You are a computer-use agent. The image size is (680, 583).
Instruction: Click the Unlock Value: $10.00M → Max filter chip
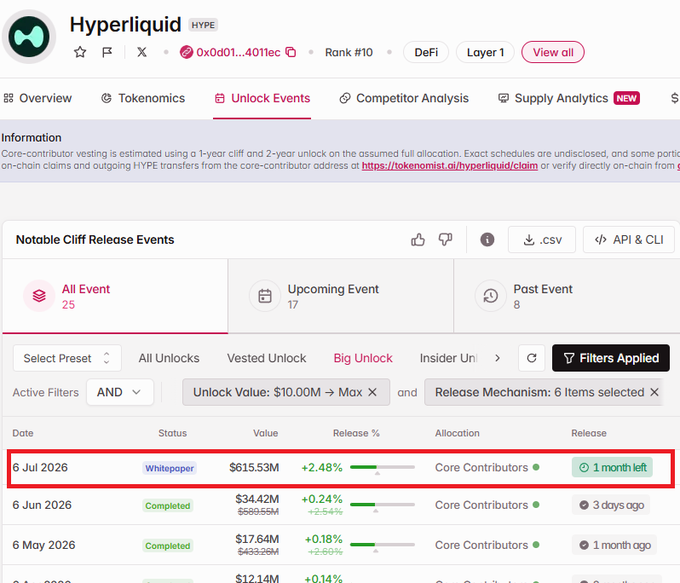tap(286, 392)
